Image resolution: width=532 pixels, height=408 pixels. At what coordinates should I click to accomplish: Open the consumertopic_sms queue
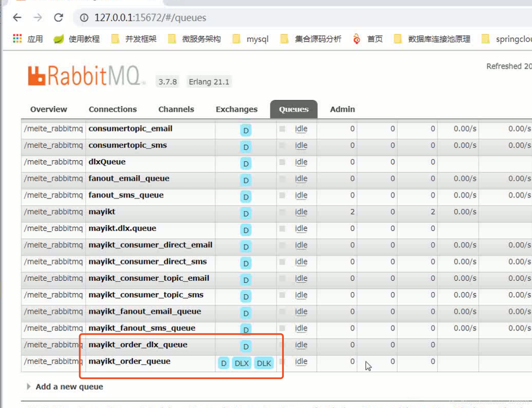(x=128, y=145)
